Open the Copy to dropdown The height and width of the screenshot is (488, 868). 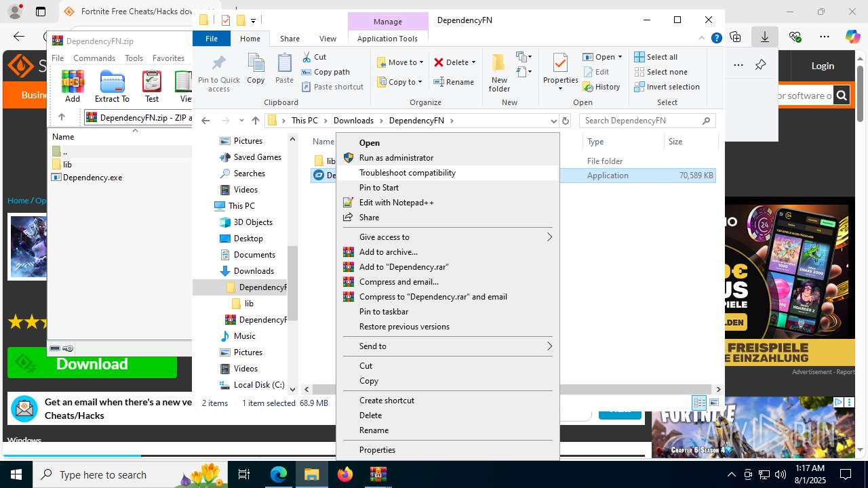point(400,82)
